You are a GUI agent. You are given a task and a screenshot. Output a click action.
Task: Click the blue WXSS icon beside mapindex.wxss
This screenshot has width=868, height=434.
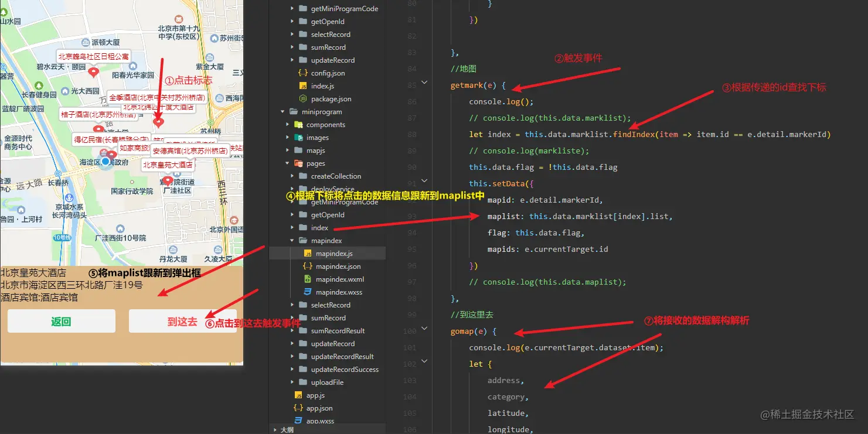(x=307, y=292)
